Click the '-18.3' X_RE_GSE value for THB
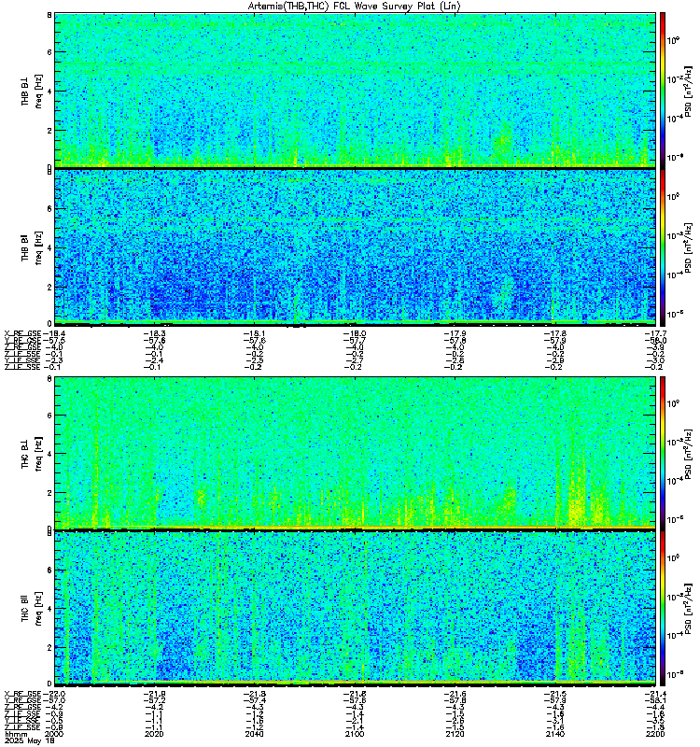The width and height of the screenshot is (700, 747). [155, 333]
